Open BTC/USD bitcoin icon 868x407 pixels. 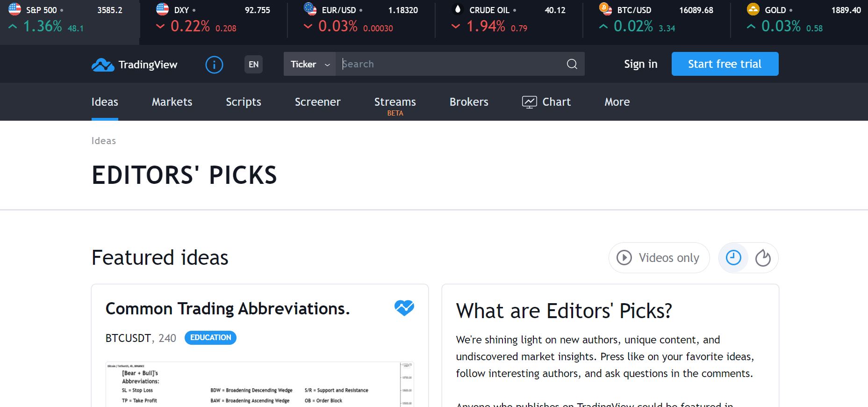point(605,9)
